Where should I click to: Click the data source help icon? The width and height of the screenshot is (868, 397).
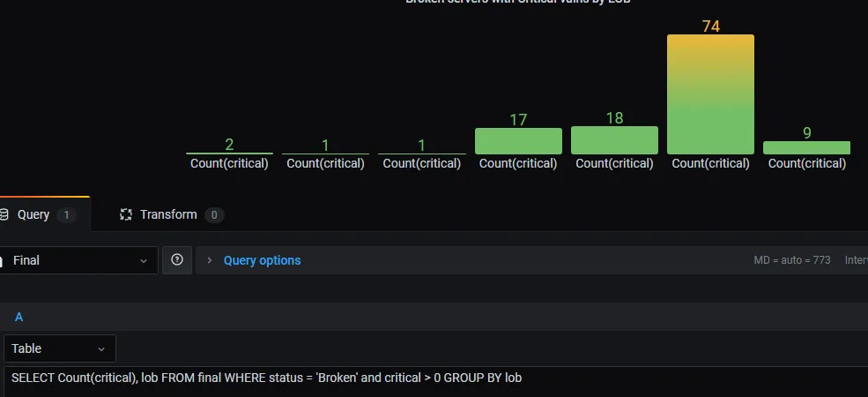tap(177, 260)
